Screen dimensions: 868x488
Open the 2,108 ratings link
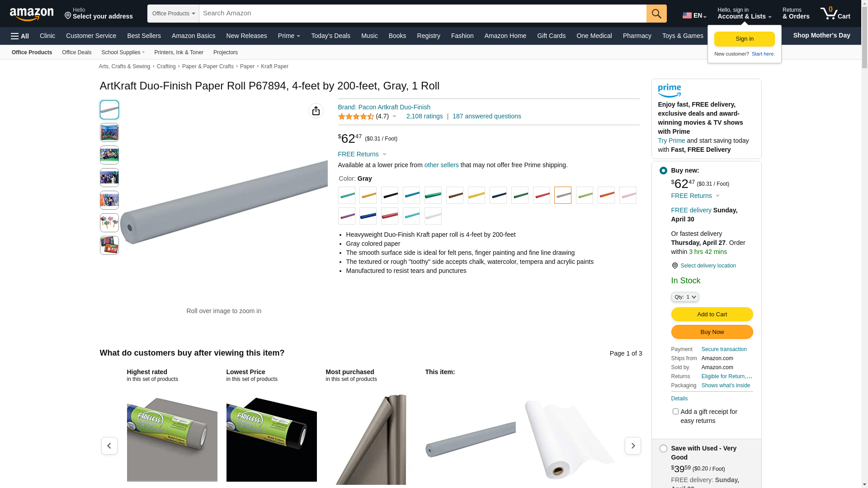pos(425,116)
